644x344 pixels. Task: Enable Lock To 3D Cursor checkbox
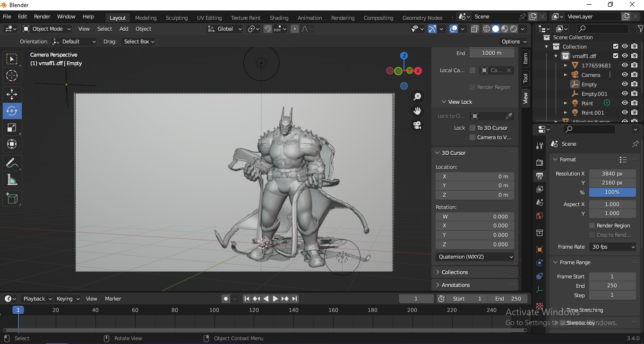click(472, 128)
